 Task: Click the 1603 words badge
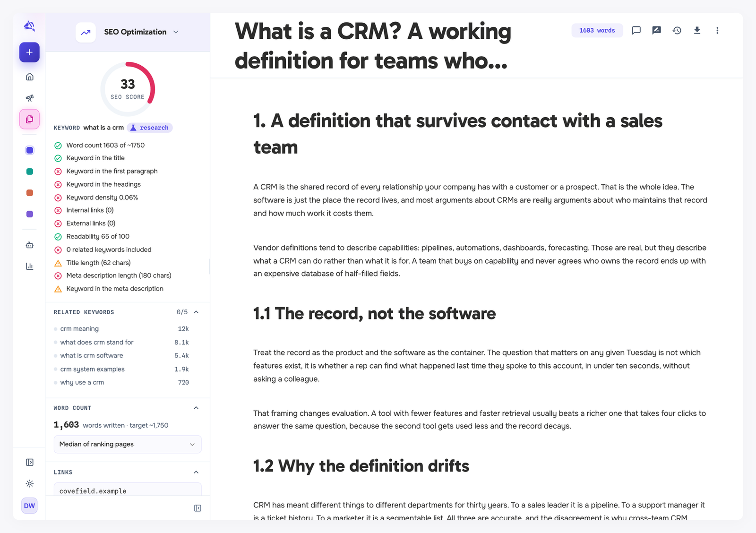click(597, 30)
